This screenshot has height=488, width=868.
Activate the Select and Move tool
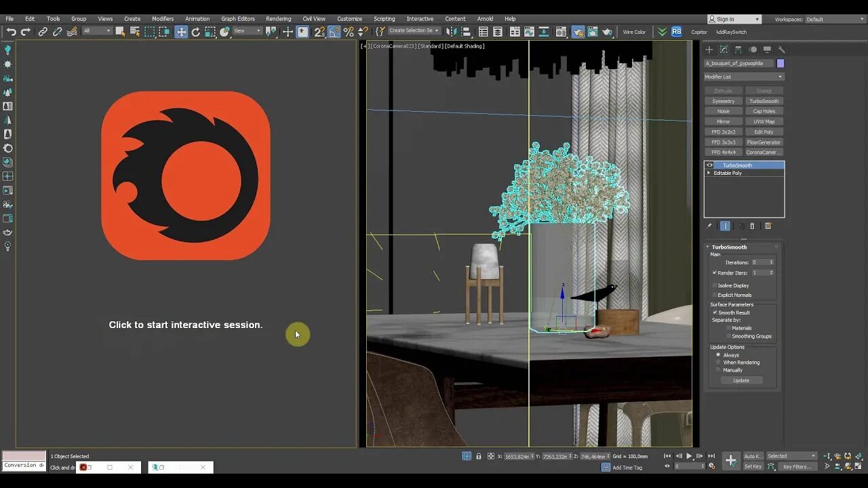coord(181,32)
